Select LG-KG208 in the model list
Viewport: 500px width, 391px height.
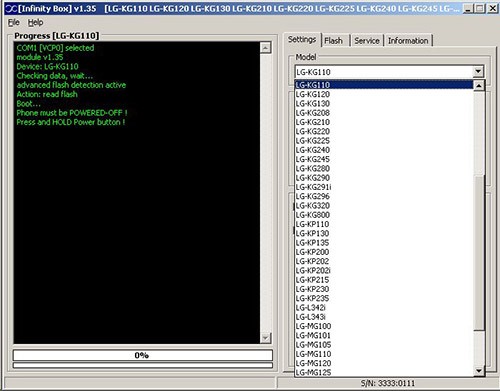point(384,113)
